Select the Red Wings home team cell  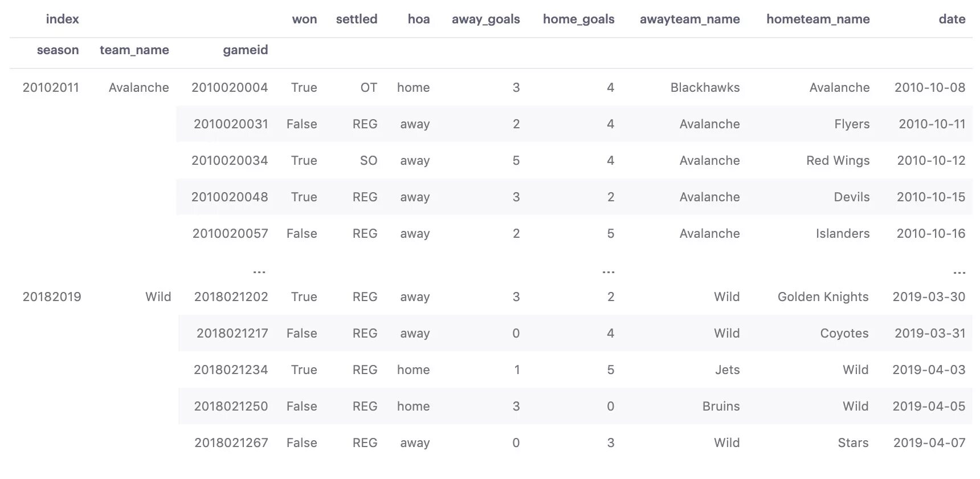pyautogui.click(x=838, y=161)
